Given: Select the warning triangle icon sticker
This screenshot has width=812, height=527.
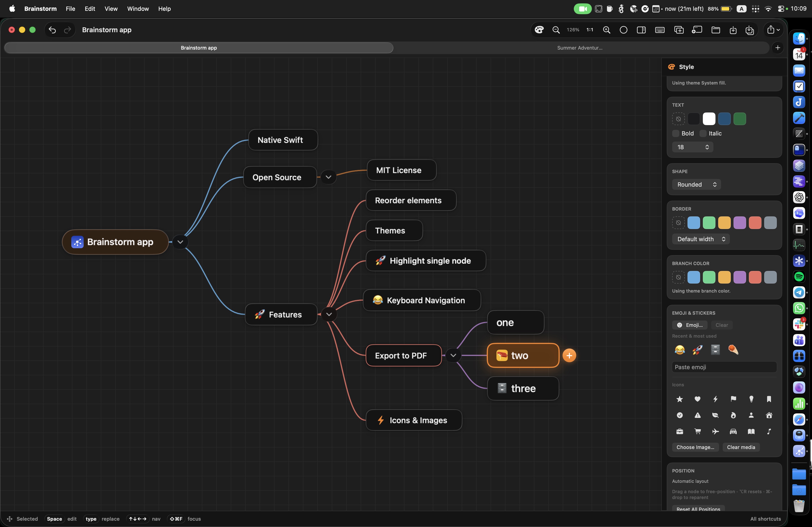Looking at the screenshot, I should 697,415.
